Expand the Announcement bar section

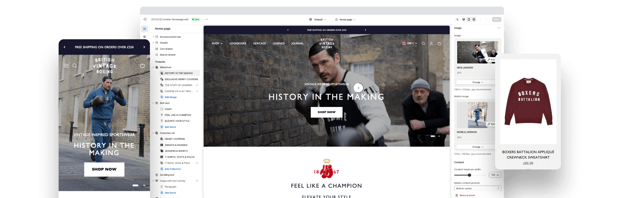click(x=153, y=37)
